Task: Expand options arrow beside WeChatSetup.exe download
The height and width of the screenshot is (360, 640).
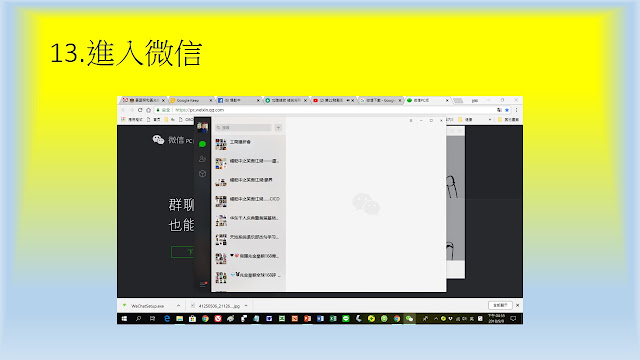Action: 178,306
